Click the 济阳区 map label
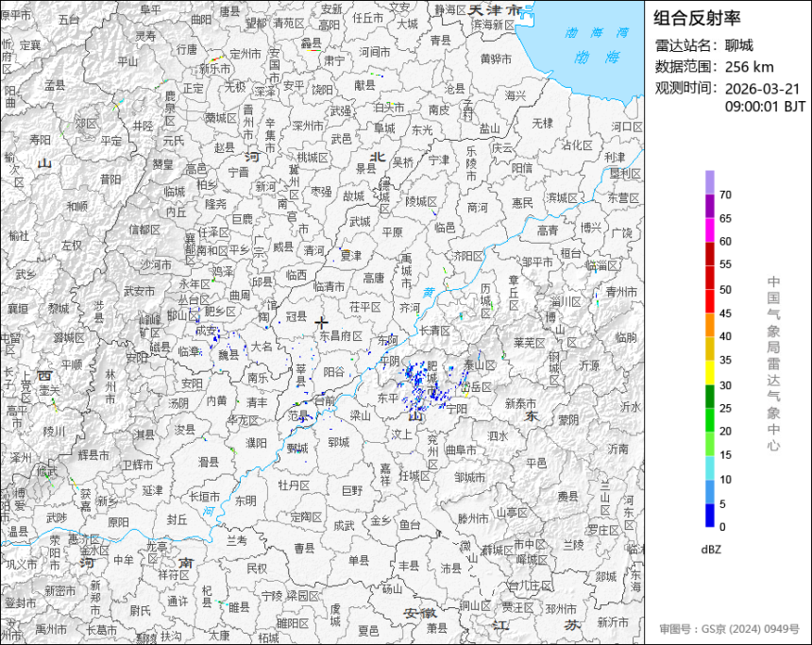The width and height of the screenshot is (812, 645). (467, 256)
